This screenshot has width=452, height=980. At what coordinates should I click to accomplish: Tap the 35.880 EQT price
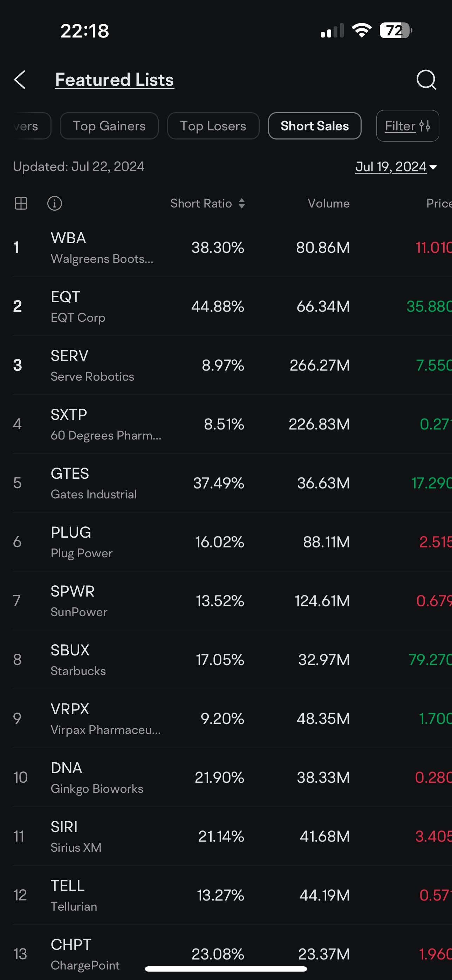click(429, 306)
